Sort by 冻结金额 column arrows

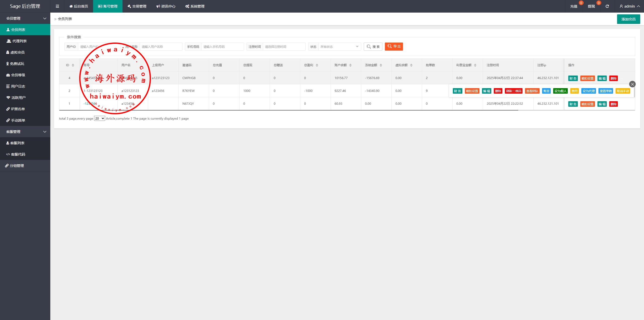click(381, 65)
